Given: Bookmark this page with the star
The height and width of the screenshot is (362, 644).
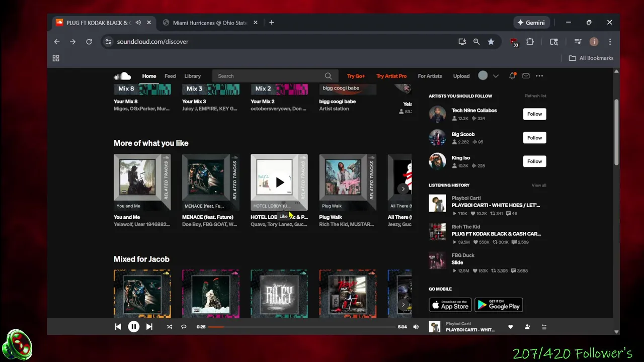Looking at the screenshot, I should tap(491, 42).
